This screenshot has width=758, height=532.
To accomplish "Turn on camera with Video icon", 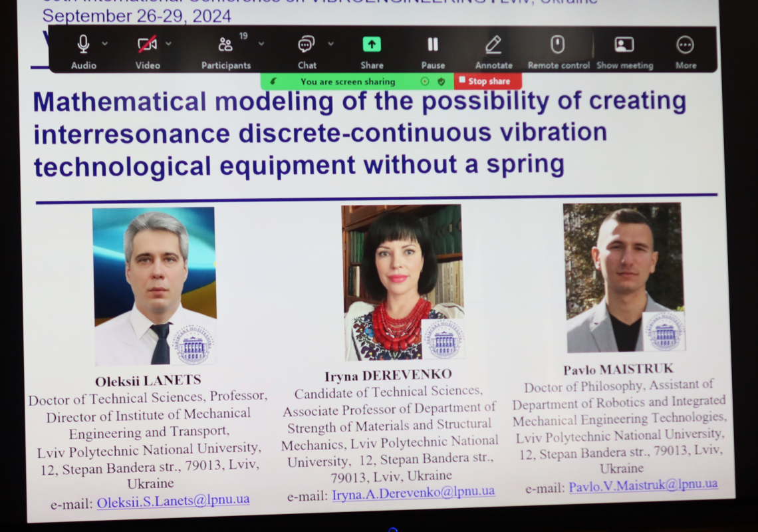I will 147,45.
